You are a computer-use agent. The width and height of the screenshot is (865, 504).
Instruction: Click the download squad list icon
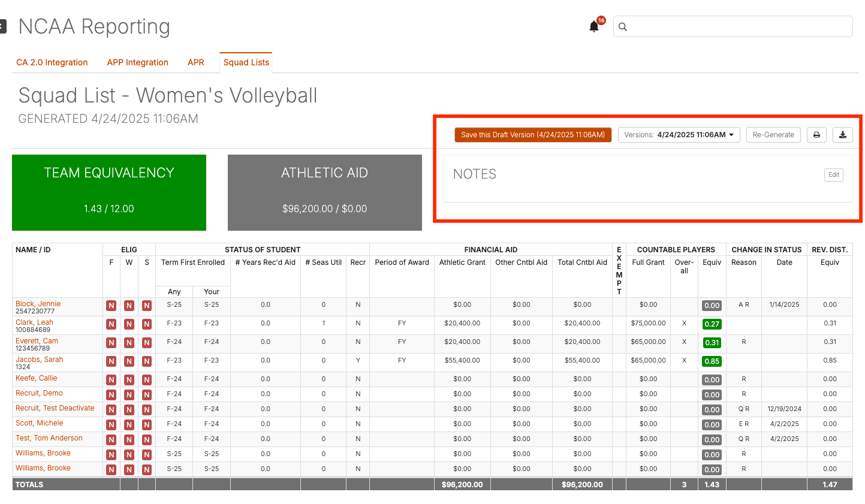coord(842,135)
